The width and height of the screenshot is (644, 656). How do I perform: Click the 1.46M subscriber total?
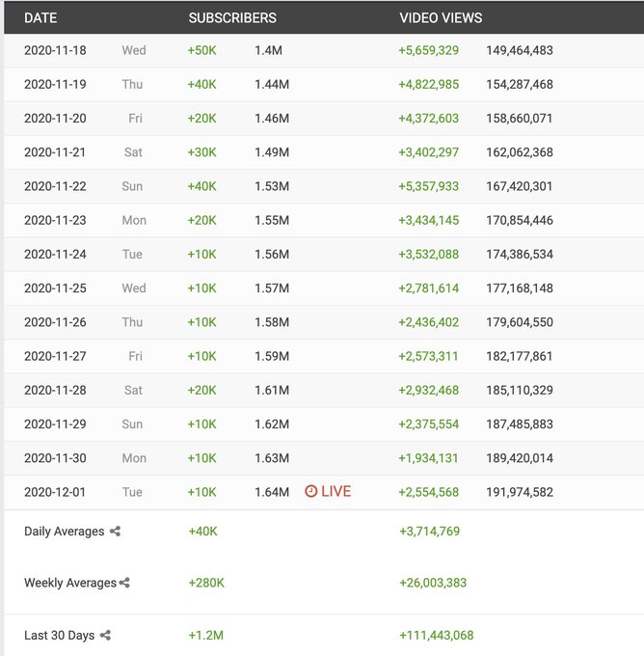[x=272, y=119]
